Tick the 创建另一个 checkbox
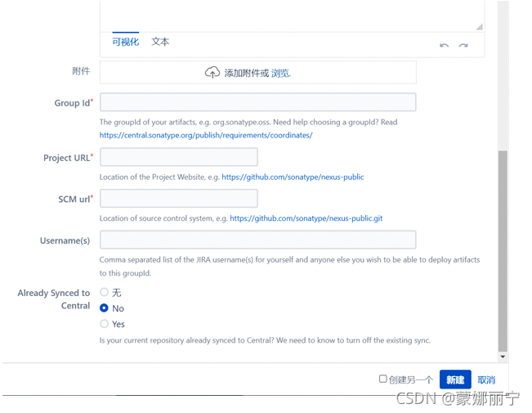This screenshot has height=413, width=532. pos(382,379)
